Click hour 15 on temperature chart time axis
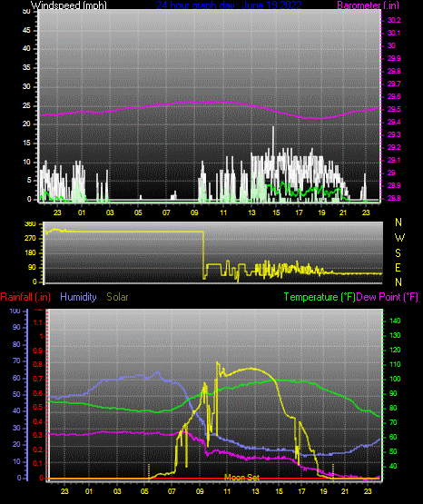 pyautogui.click(x=279, y=491)
